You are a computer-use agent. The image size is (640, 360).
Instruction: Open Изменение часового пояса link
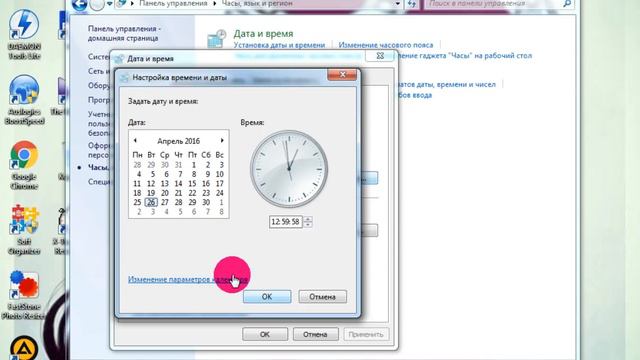point(386,45)
